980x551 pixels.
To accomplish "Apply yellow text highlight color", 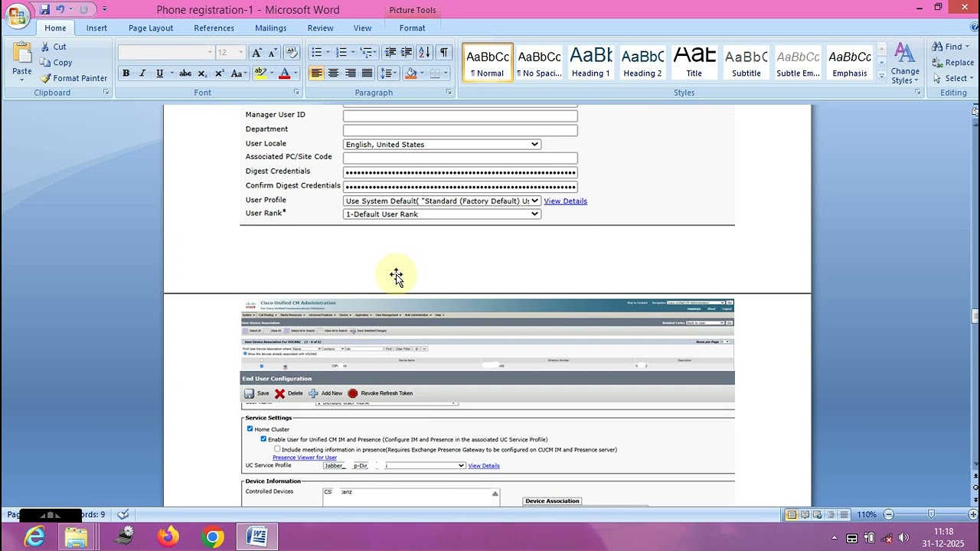I will pos(260,73).
